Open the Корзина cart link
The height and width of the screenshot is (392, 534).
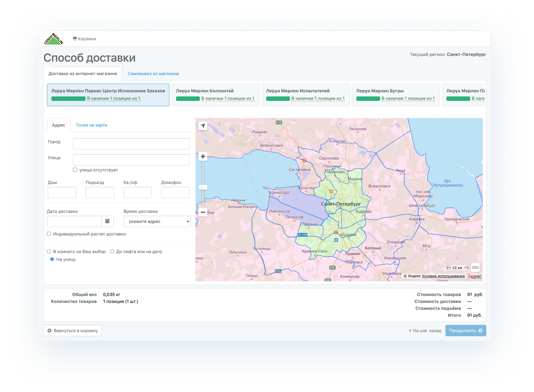click(x=84, y=39)
